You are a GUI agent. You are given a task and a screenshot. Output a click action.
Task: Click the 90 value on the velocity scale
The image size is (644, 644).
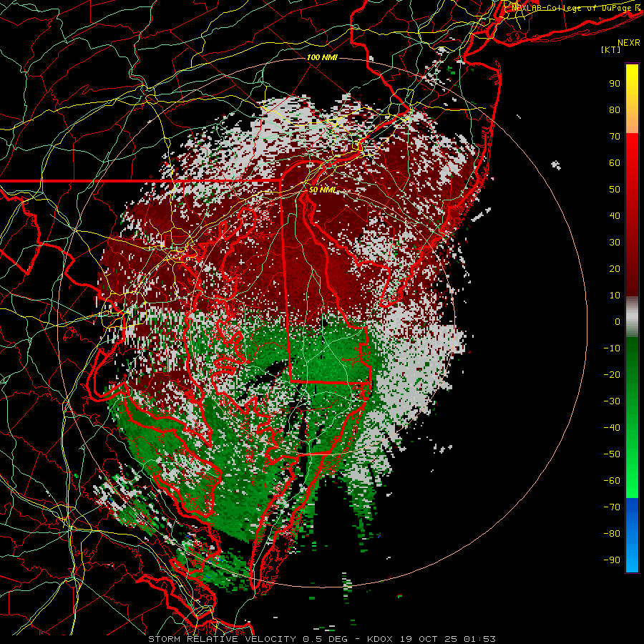coord(615,84)
